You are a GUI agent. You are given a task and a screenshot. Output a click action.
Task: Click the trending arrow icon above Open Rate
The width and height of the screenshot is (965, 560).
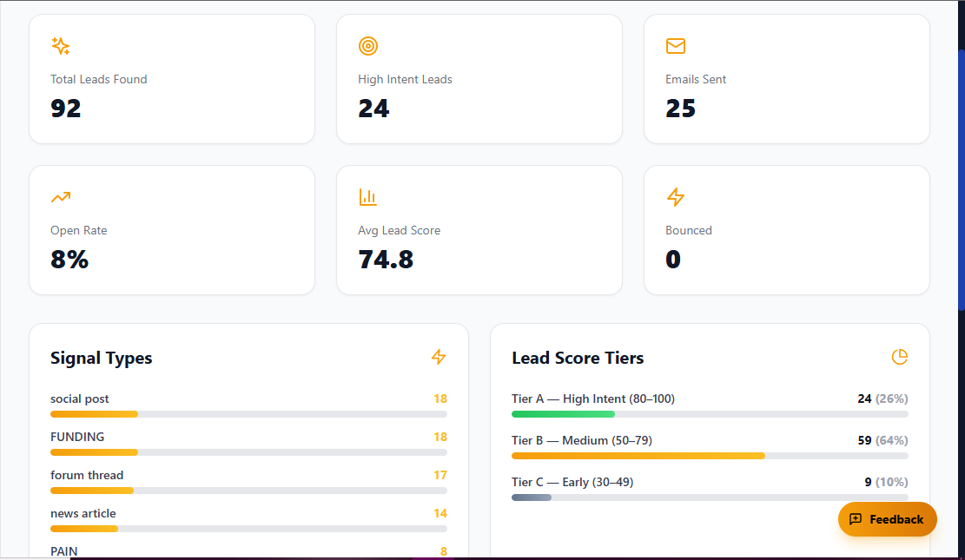(x=60, y=197)
